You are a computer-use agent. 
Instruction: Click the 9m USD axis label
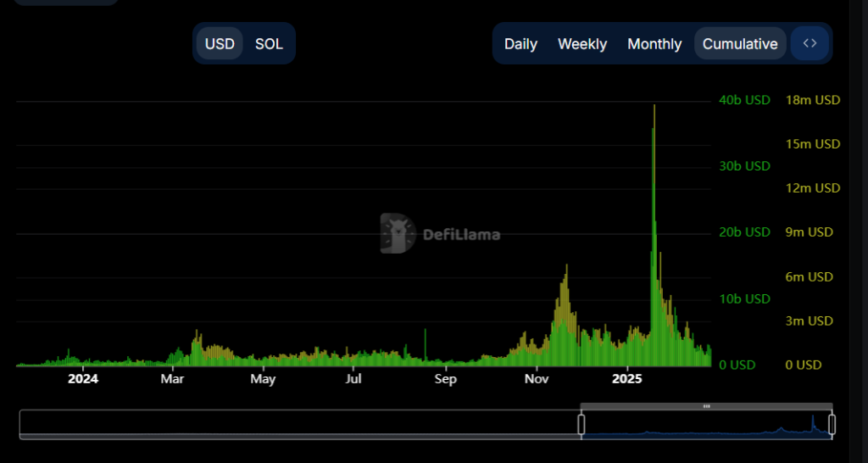809,232
